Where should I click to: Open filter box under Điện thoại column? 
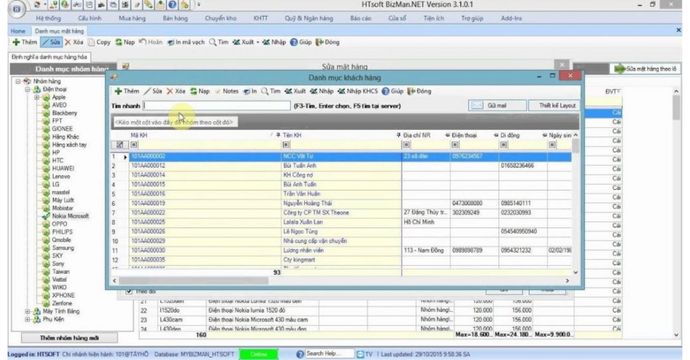pyautogui.click(x=455, y=145)
